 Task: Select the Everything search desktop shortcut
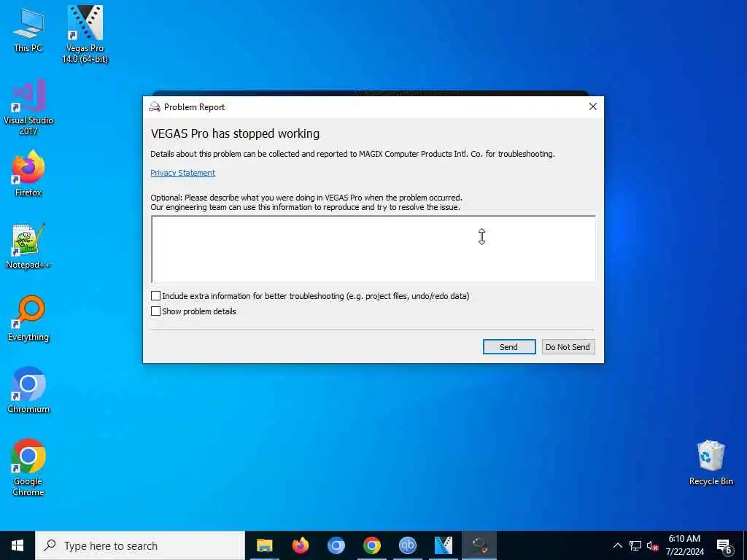pyautogui.click(x=28, y=318)
